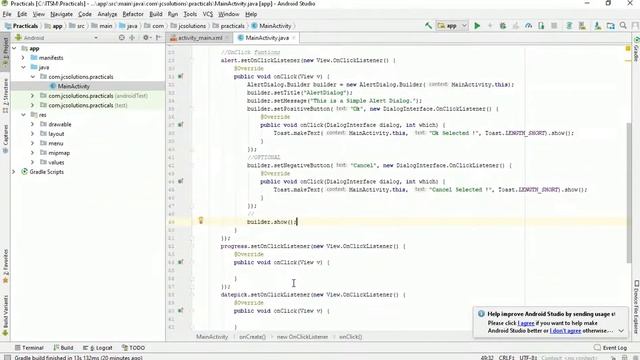Switch to activity_main.xml editor tab

point(200,38)
